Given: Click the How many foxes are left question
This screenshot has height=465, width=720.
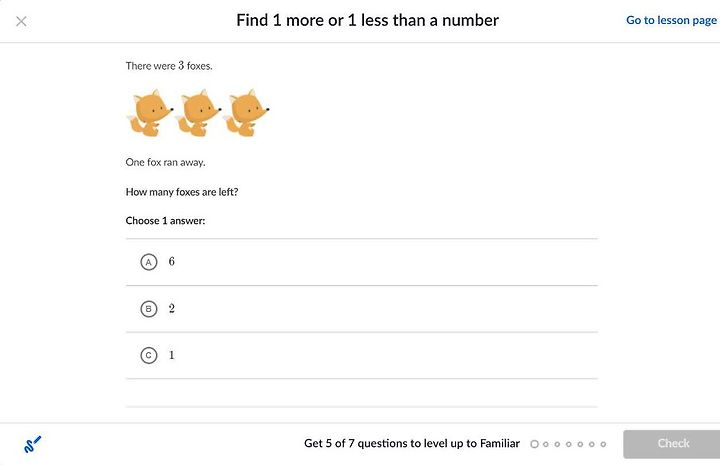Looking at the screenshot, I should pyautogui.click(x=182, y=192).
